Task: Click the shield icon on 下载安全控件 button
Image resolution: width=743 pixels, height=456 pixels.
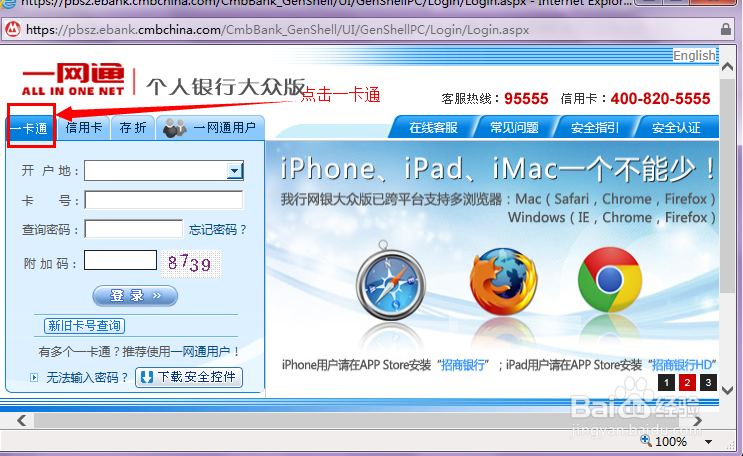Action: point(147,377)
